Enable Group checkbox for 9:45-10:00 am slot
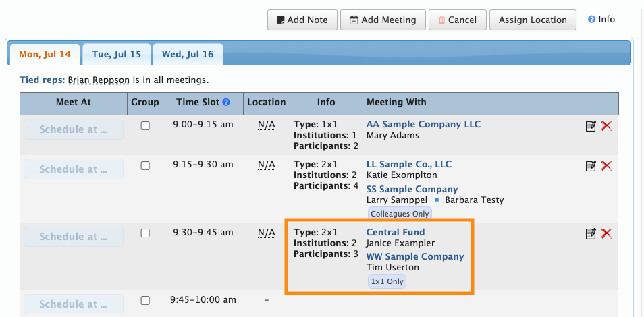This screenshot has width=644, height=317. [145, 301]
